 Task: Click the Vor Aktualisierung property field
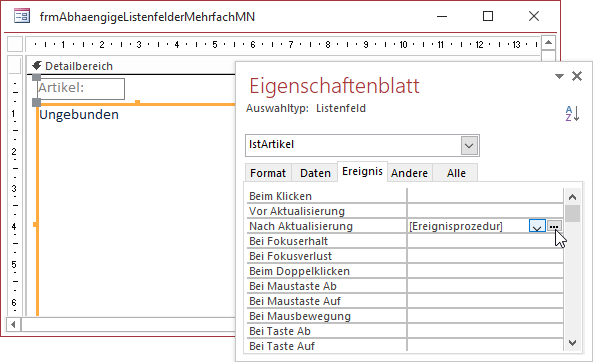coord(485,211)
